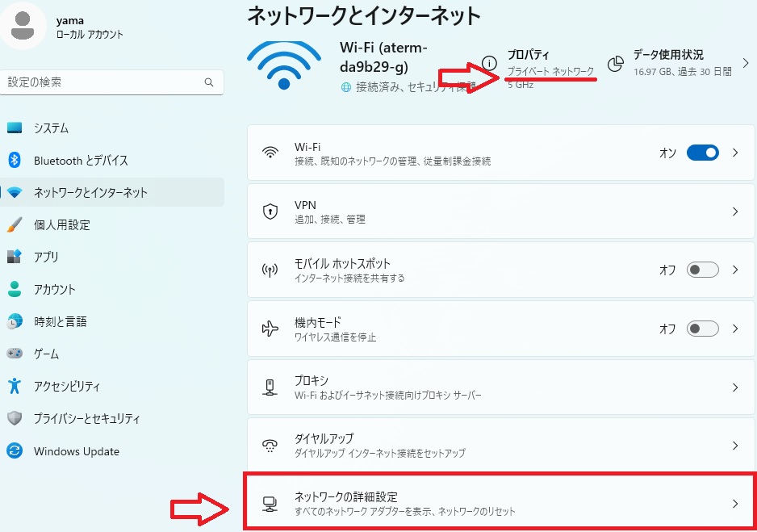Open アプリ settings category
Screen dimensions: 757x532
pos(46,257)
